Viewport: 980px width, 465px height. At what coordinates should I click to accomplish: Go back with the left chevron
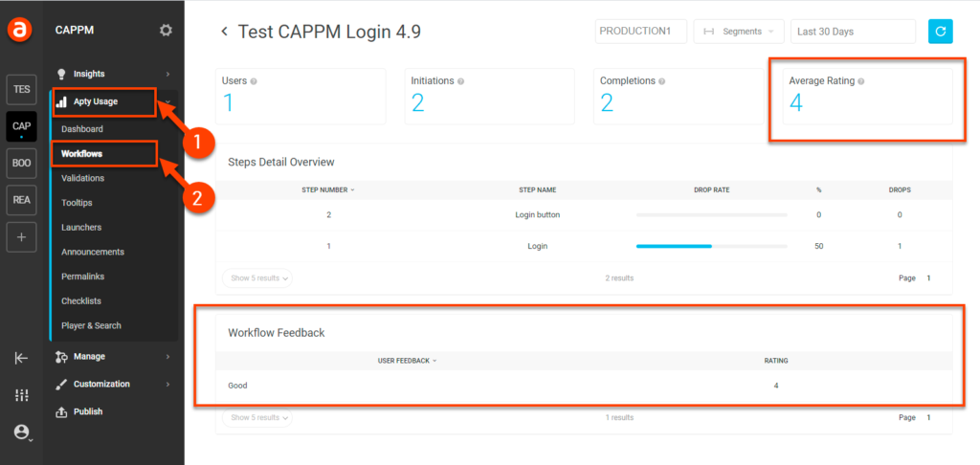click(x=224, y=32)
